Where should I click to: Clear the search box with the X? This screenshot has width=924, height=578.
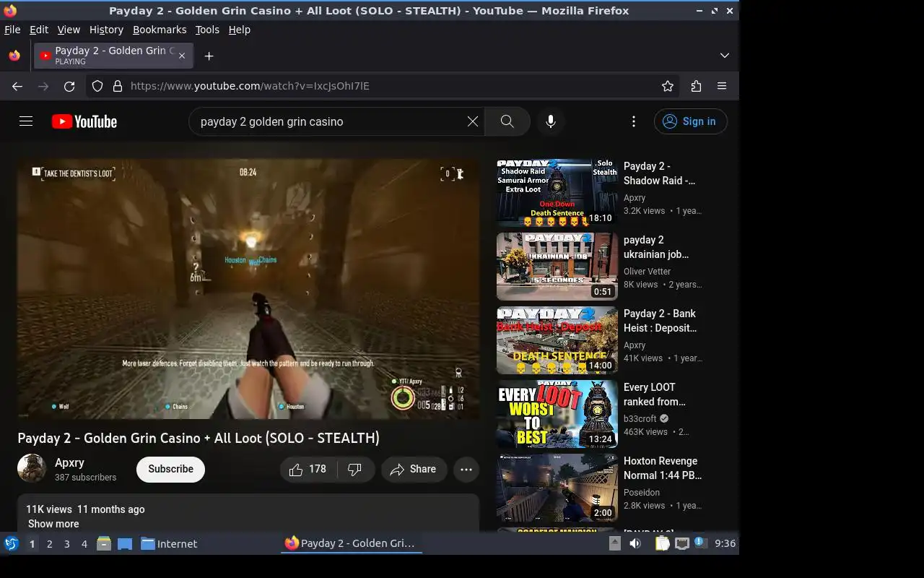coord(473,121)
